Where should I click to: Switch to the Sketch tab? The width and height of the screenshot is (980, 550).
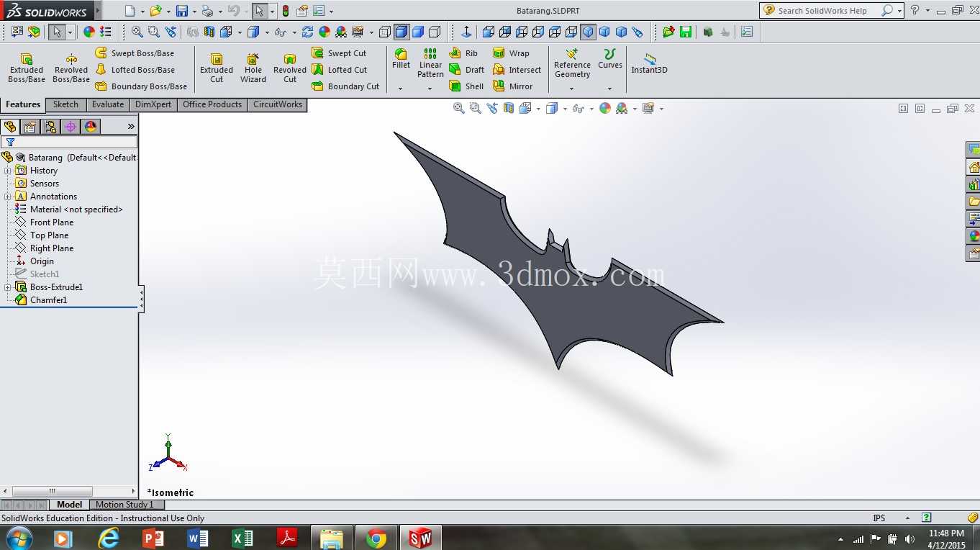click(65, 104)
